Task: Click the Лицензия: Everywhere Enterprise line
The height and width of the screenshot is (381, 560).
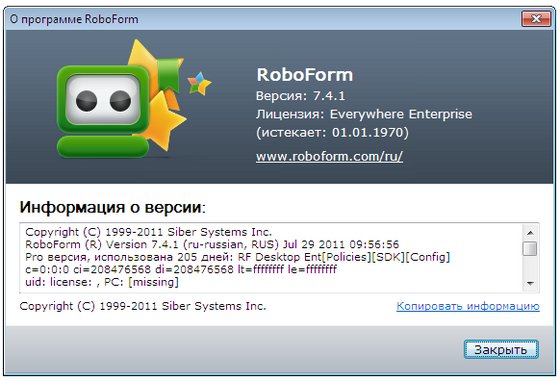Action: pos(364,114)
